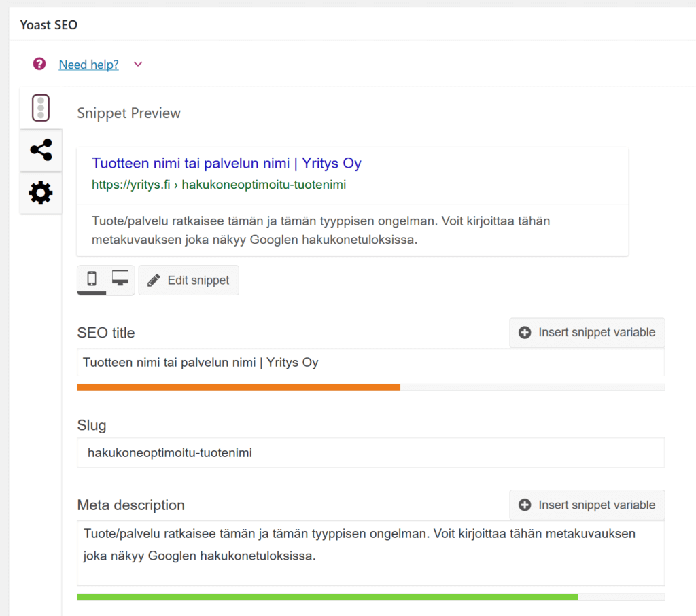Switch to the social share tab
696x616 pixels.
coord(41,150)
